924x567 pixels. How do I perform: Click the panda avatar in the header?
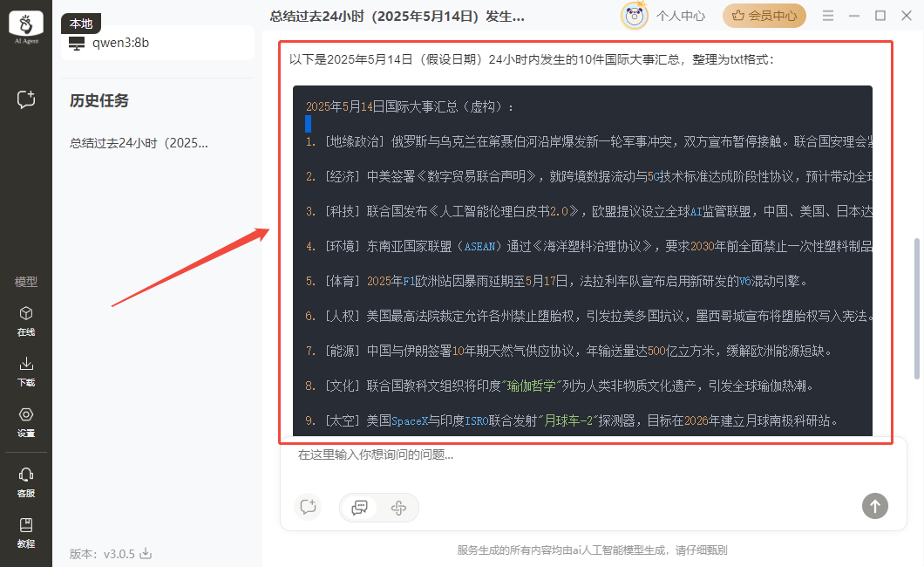(x=634, y=16)
